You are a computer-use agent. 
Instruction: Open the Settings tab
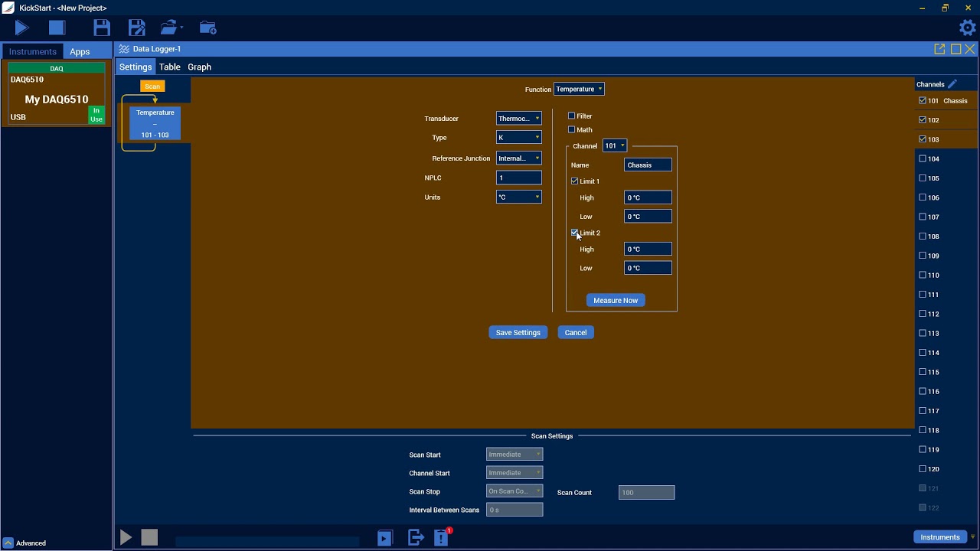pos(136,67)
